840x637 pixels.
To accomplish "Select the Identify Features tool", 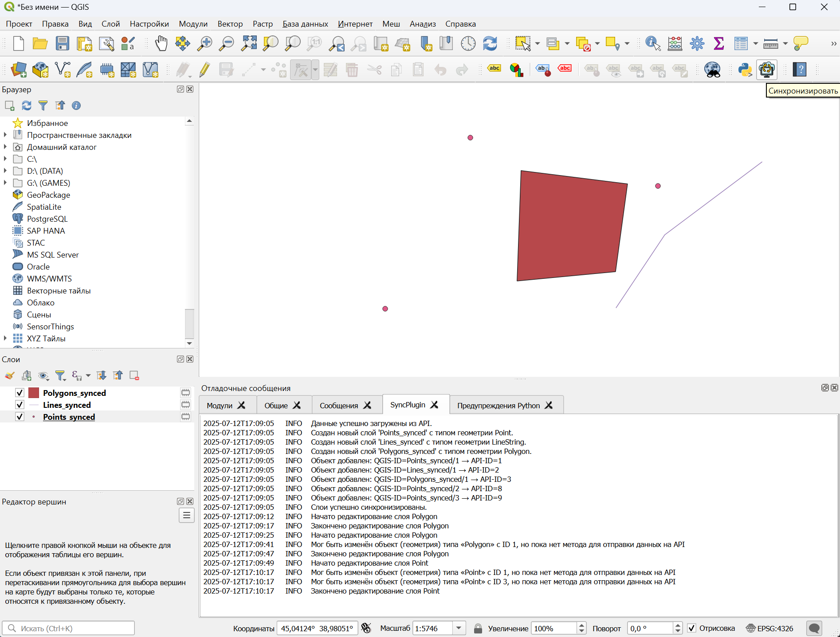I will [653, 43].
